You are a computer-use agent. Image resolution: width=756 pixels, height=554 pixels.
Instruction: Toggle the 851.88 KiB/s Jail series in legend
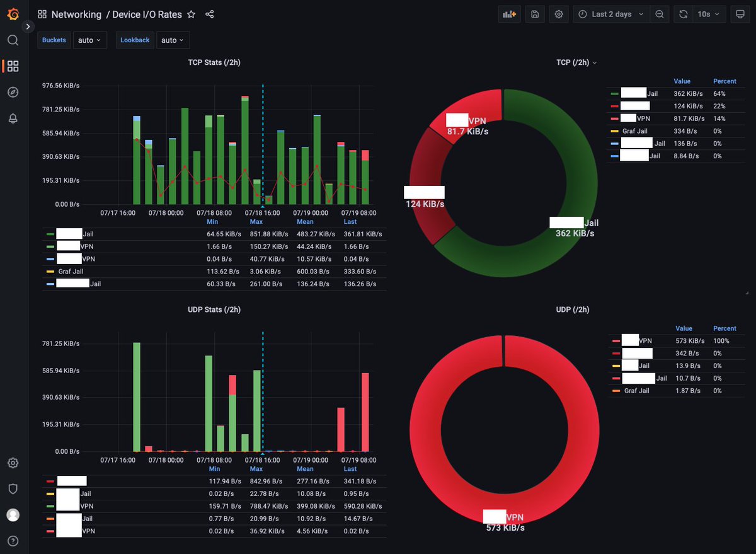click(x=74, y=234)
